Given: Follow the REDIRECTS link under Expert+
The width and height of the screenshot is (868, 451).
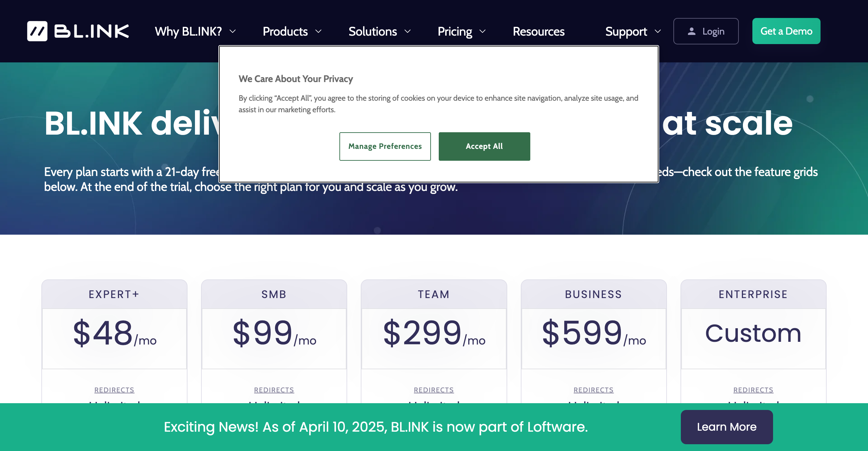Looking at the screenshot, I should [114, 390].
